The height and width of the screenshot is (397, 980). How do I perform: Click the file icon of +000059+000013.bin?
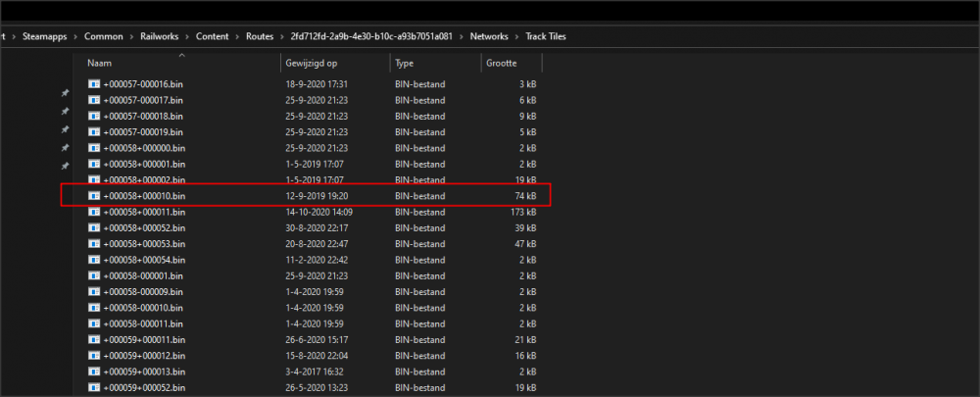[x=94, y=372]
